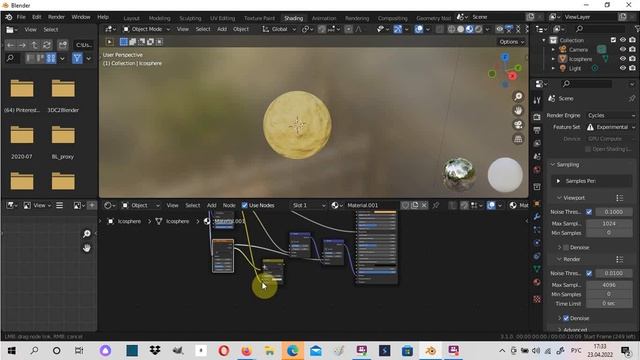This screenshot has height=360, width=640.
Task: Open the Blender logo menu
Action: [x=9, y=17]
